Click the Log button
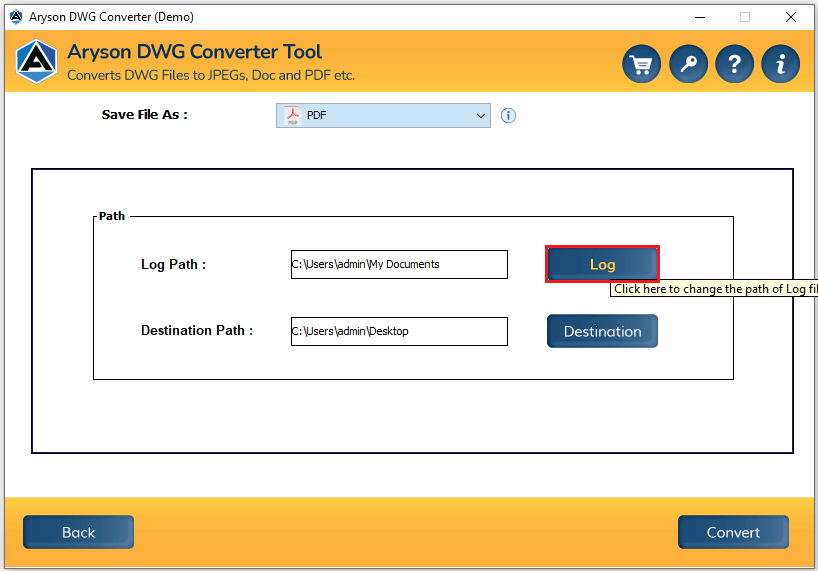818x571 pixels. pos(602,264)
